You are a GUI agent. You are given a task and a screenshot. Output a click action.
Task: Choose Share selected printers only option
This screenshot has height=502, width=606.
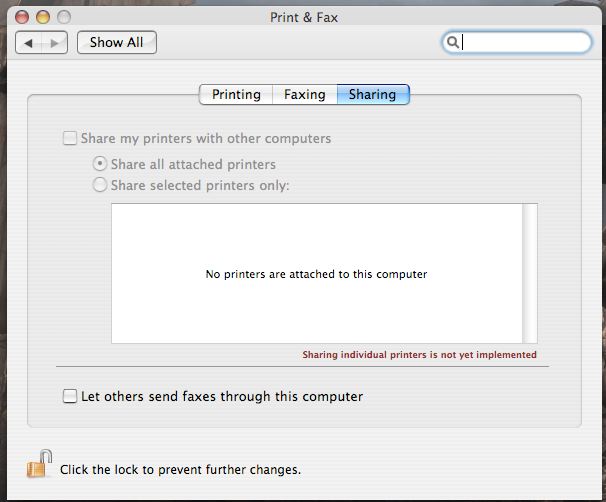100,185
